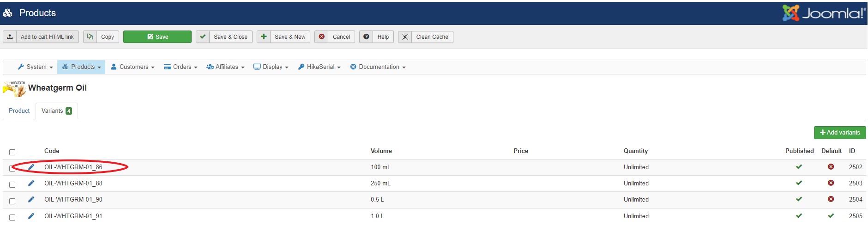
Task: Click the Wheatgerm Oil product thumbnail
Action: [14, 89]
